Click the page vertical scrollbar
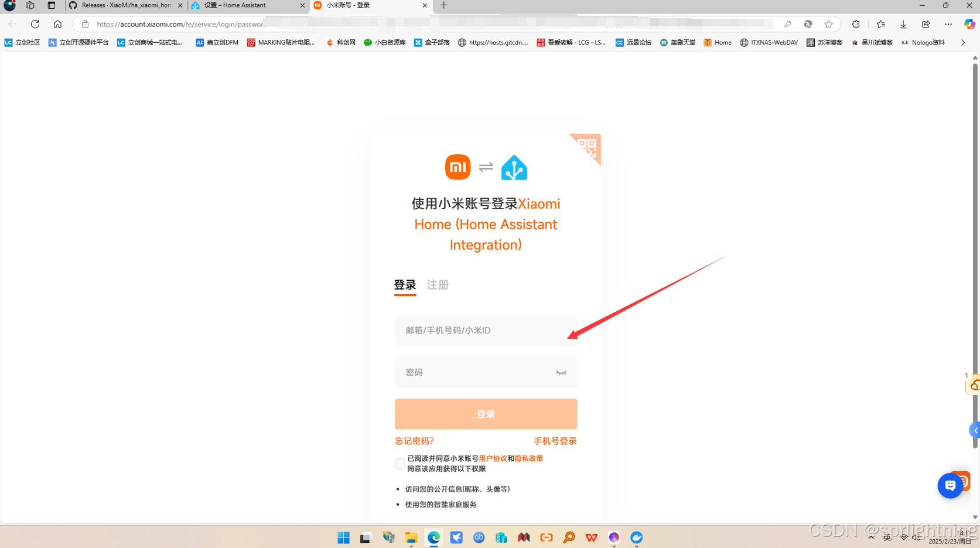Viewport: 980px width, 548px height. click(x=975, y=255)
